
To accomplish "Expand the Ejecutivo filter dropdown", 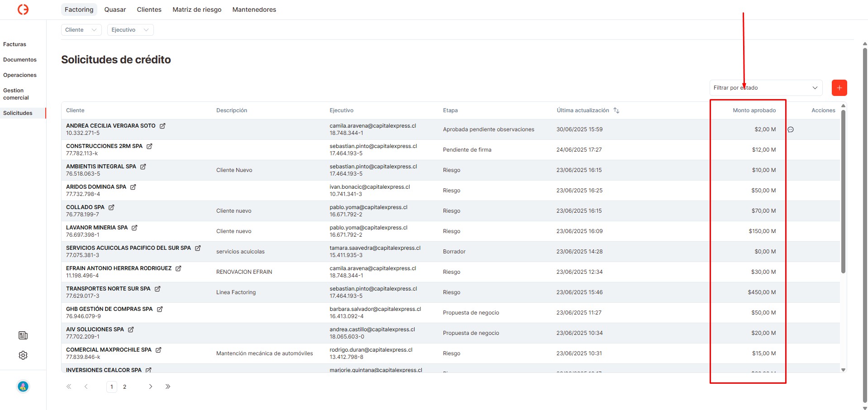I will tap(130, 30).
